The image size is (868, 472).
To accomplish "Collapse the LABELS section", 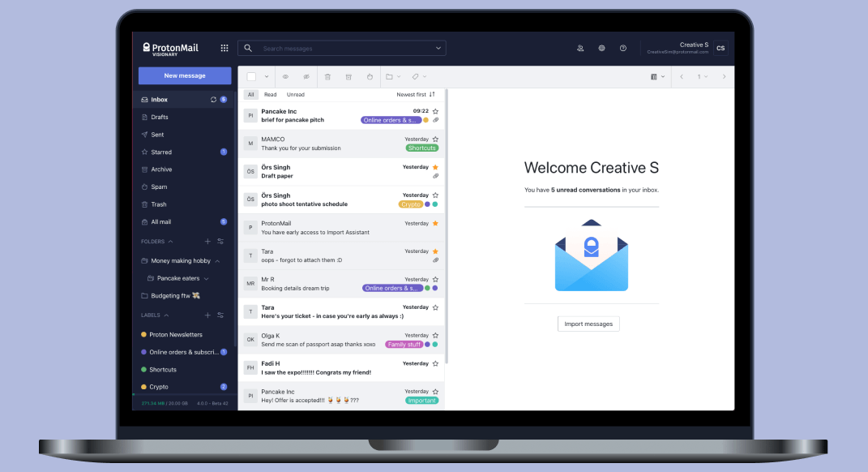I will click(x=166, y=315).
